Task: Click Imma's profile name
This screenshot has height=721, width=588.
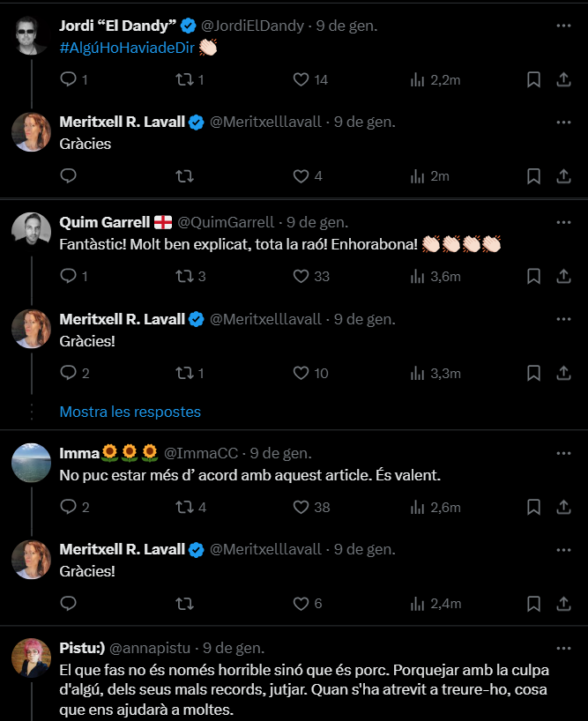Action: click(x=78, y=453)
